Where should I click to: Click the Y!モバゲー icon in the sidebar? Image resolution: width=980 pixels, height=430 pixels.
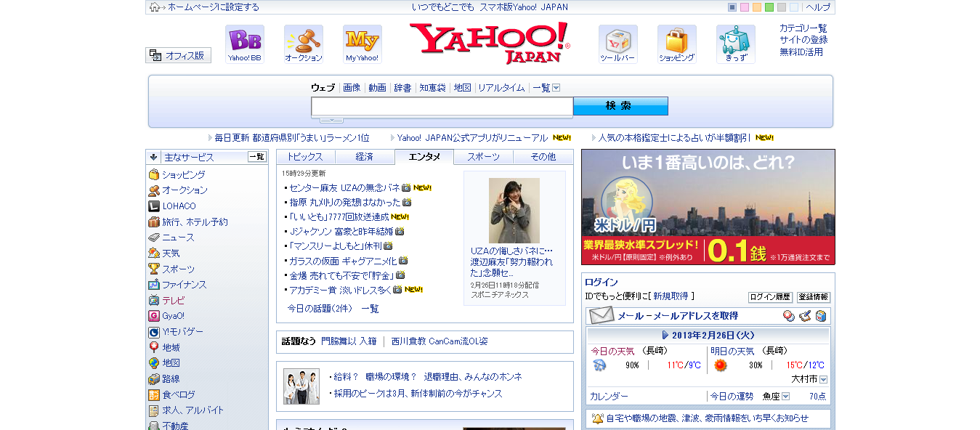[154, 332]
